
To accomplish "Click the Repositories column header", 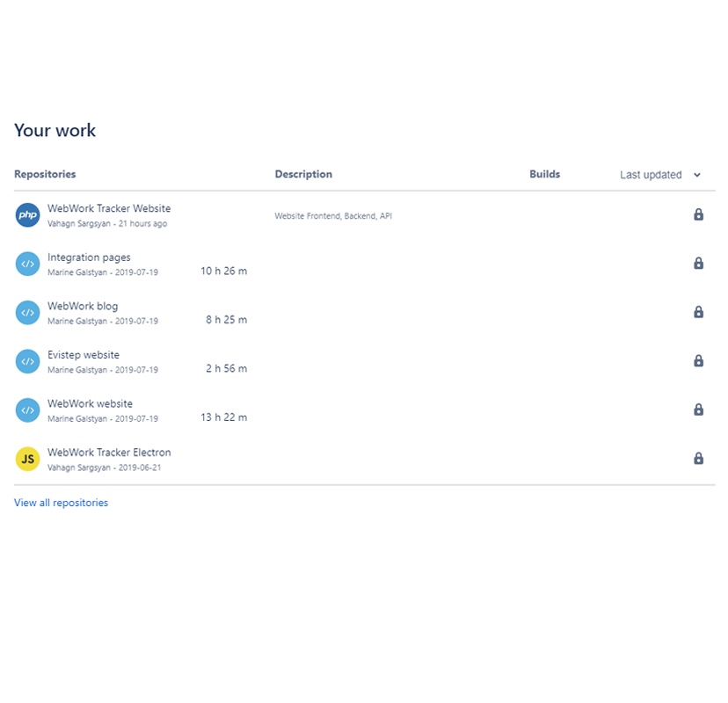I will (45, 174).
